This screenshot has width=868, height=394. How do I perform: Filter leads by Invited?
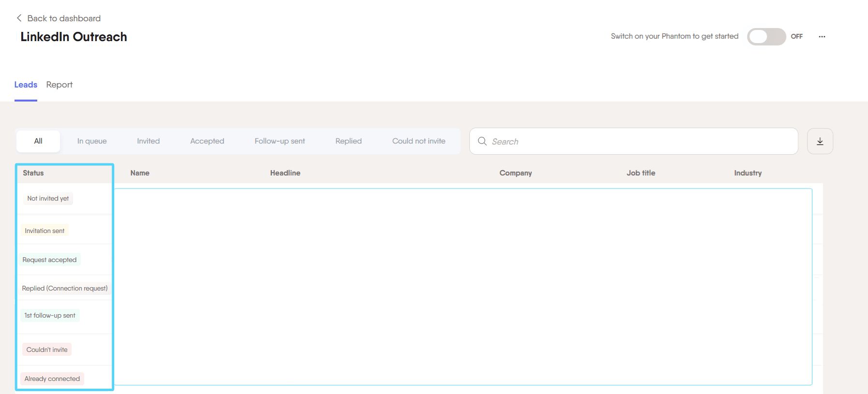148,141
